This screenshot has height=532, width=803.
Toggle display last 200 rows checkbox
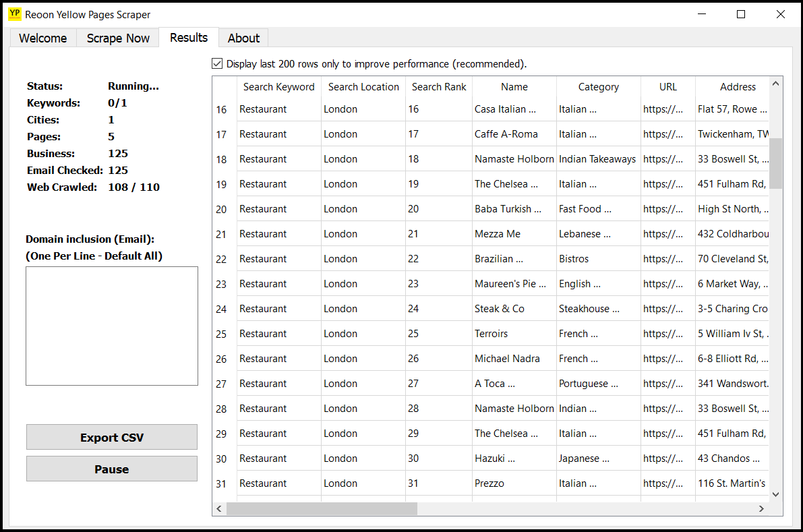(x=217, y=63)
